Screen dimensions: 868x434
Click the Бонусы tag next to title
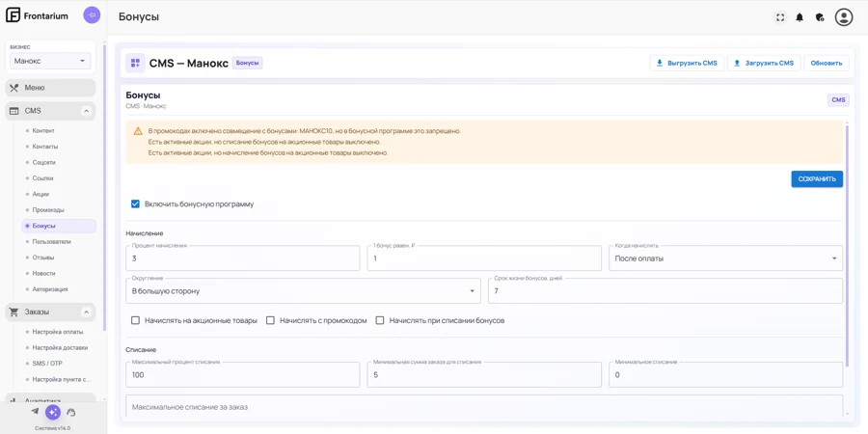[x=247, y=63]
